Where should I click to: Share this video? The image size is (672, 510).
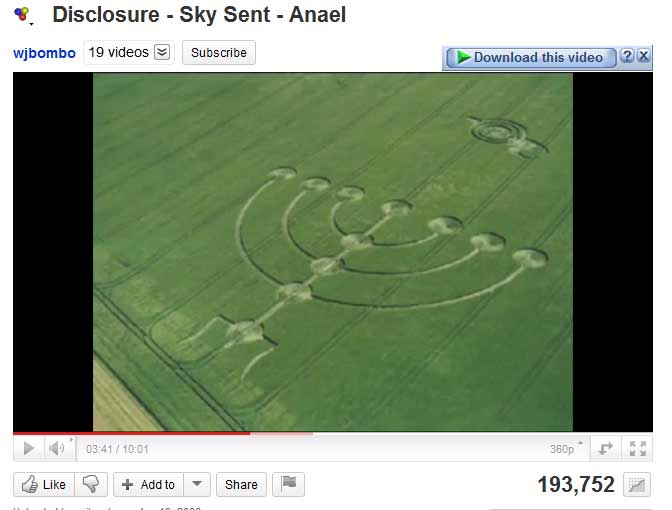pos(241,485)
